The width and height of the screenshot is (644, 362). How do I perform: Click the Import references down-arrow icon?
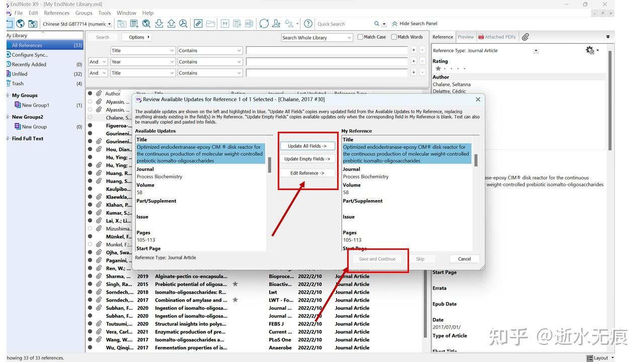coord(158,23)
